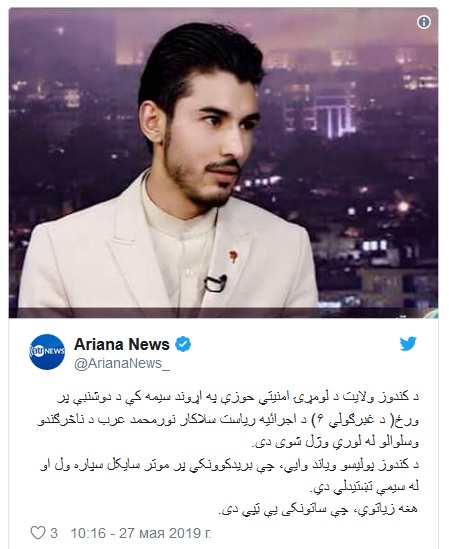Click text line mentioning نورمحمد عرب
Viewport: 449px width, 549px height.
tap(228, 420)
